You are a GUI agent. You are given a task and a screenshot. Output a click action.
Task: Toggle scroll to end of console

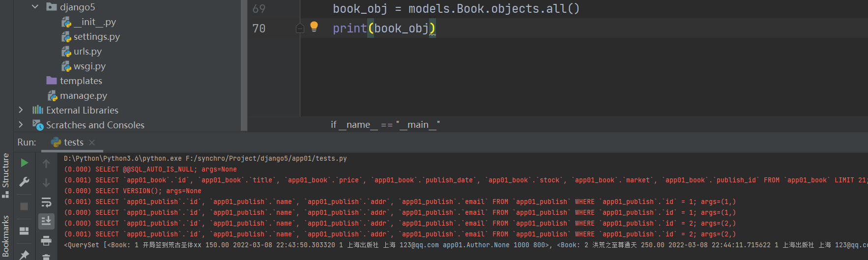point(46,221)
